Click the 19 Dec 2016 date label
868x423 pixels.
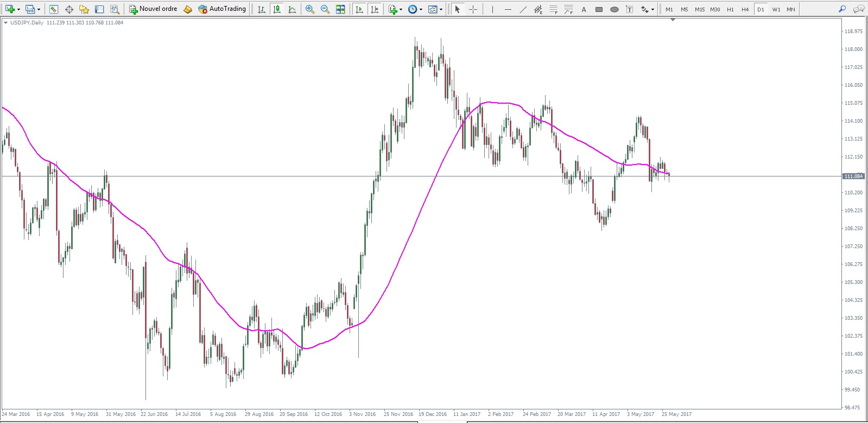tap(433, 414)
